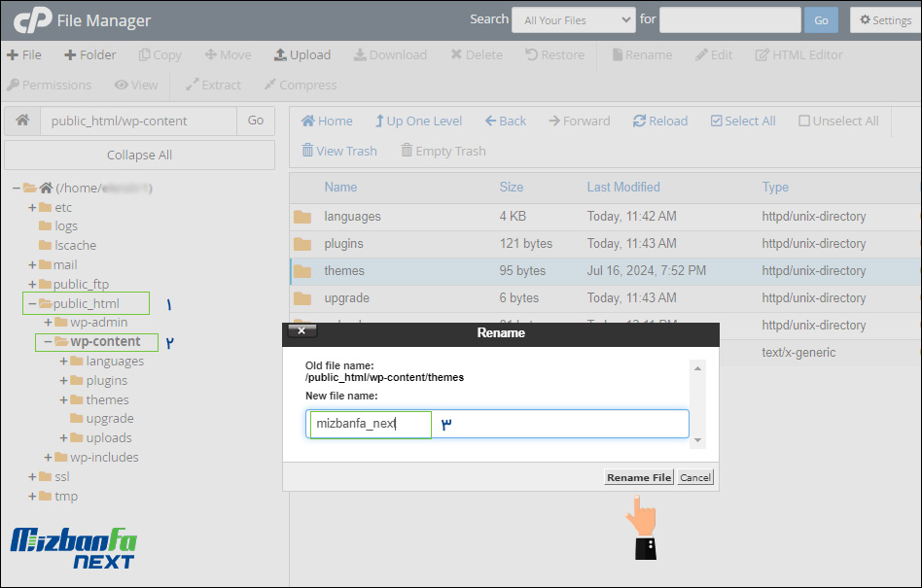Viewport: 922px width, 588px height.
Task: Select the themes row in file list
Action: 605,271
